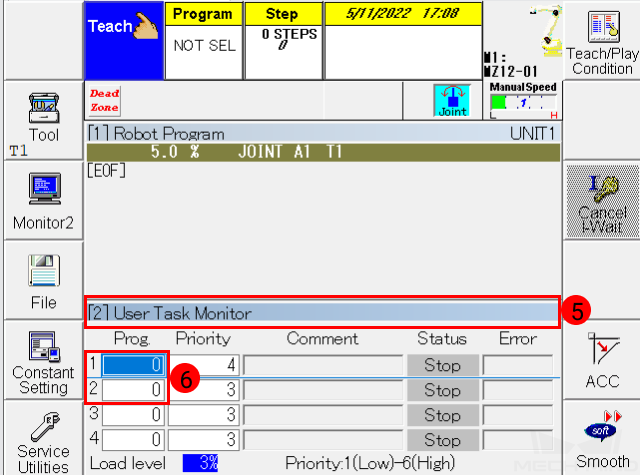
Task: Click the Status column header
Action: (442, 339)
